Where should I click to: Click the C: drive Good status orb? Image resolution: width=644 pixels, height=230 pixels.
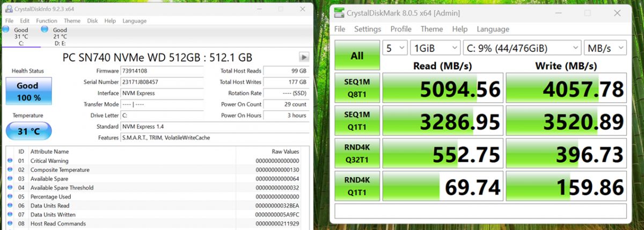point(5,30)
